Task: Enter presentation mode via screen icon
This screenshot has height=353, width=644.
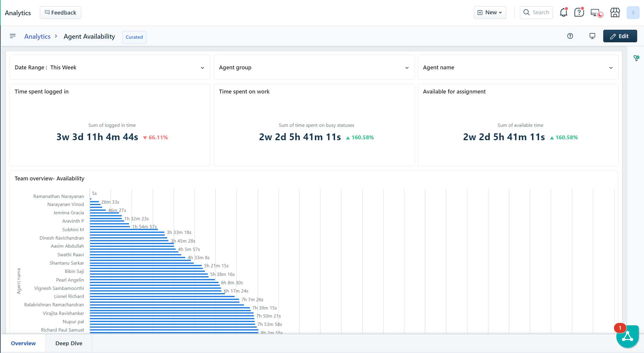Action: 592,36
